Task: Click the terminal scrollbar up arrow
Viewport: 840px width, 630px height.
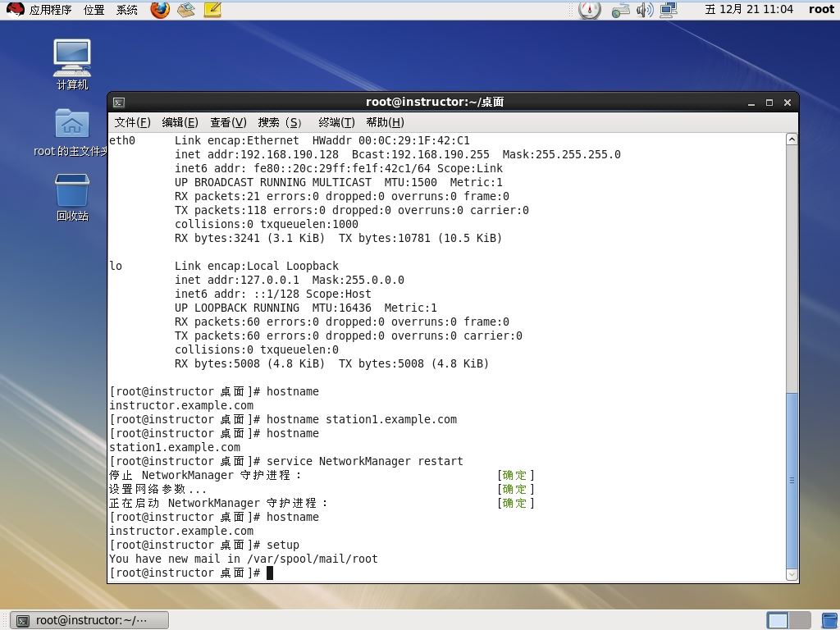Action: click(x=792, y=139)
